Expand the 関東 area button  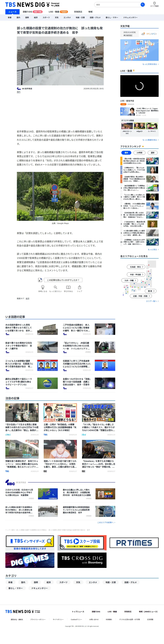[151, 291]
